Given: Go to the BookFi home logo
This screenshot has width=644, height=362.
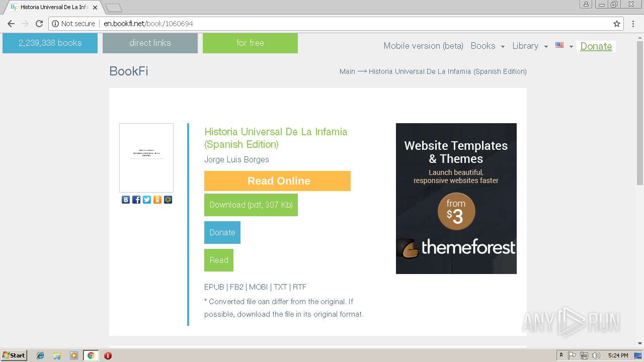Looking at the screenshot, I should pyautogui.click(x=129, y=71).
